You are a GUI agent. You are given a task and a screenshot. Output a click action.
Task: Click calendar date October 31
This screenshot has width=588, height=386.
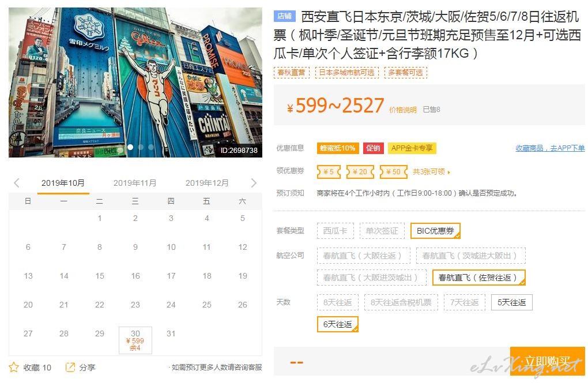(171, 333)
